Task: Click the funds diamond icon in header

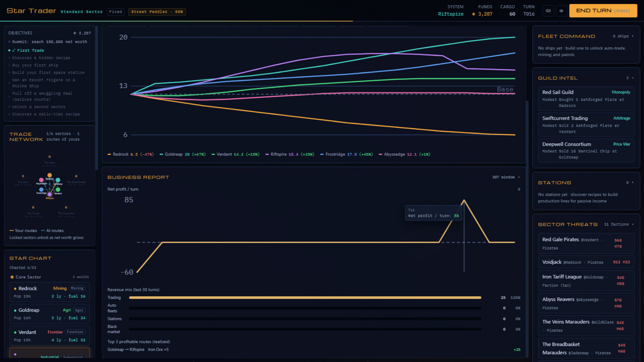Action: [x=474, y=14]
